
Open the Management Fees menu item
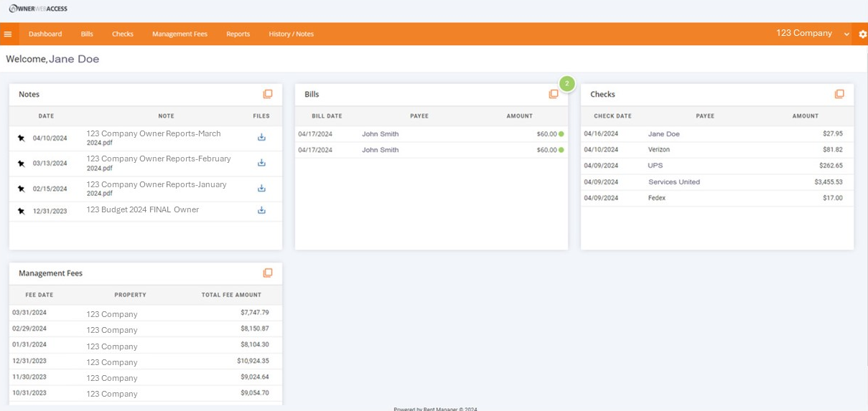[x=179, y=34]
